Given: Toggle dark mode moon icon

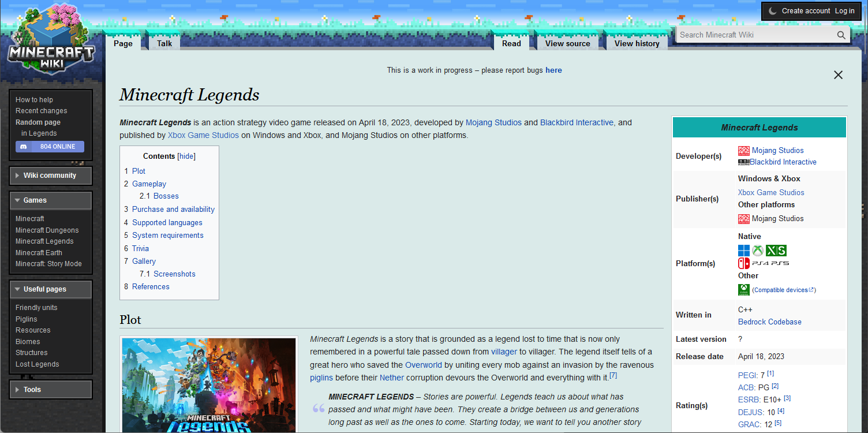Looking at the screenshot, I should coord(772,11).
